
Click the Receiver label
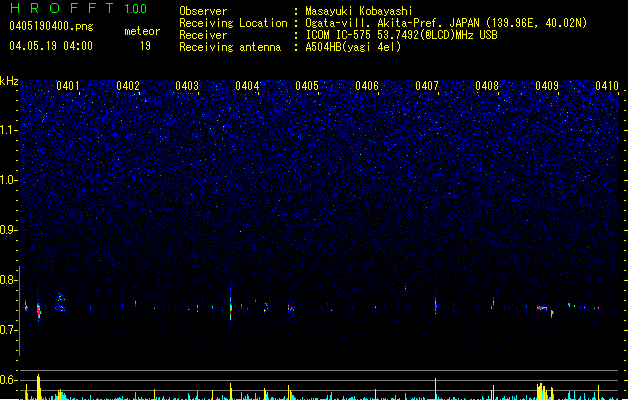click(203, 35)
